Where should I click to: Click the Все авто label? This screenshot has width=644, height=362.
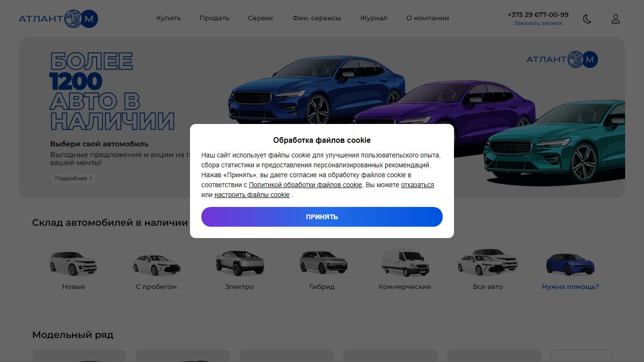click(487, 287)
